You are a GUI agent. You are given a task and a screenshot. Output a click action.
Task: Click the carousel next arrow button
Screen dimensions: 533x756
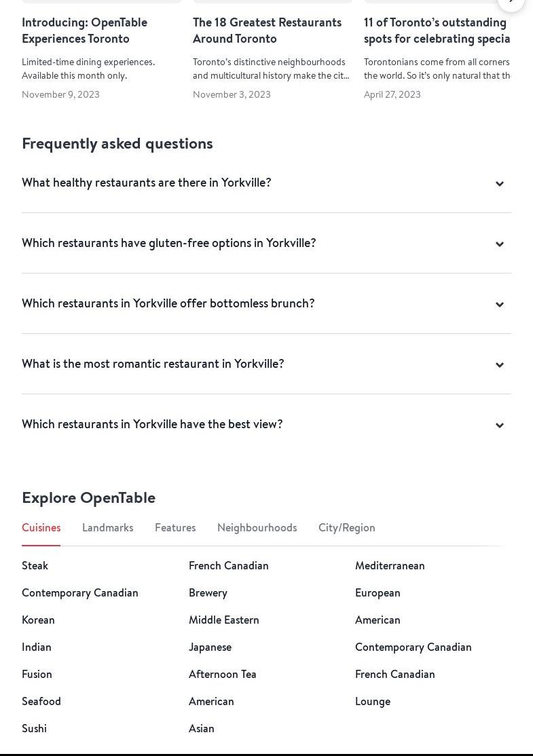tap(511, 2)
